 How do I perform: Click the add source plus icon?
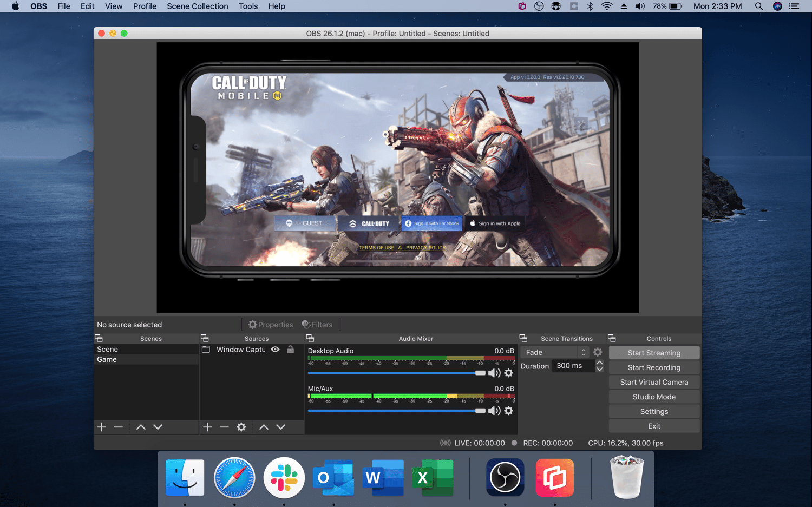207,427
